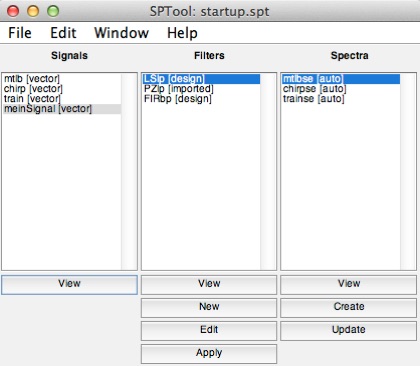
Task: Click the Filters list scrollbar
Action: (x=268, y=171)
